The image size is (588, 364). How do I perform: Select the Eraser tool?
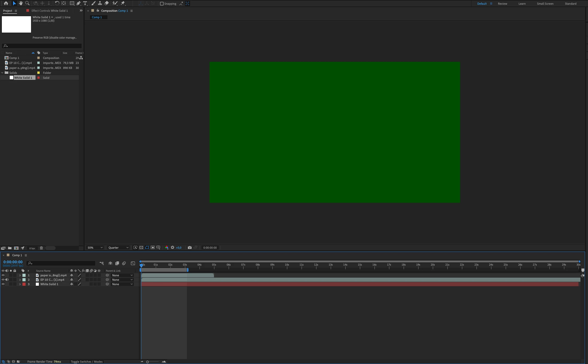coord(106,3)
